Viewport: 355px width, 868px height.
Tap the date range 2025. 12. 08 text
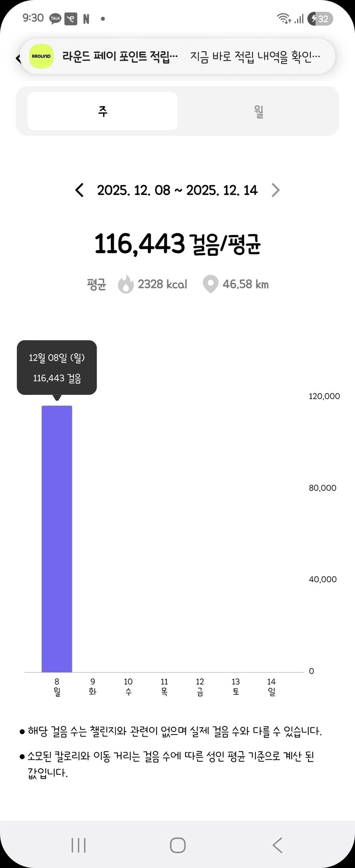point(177,190)
